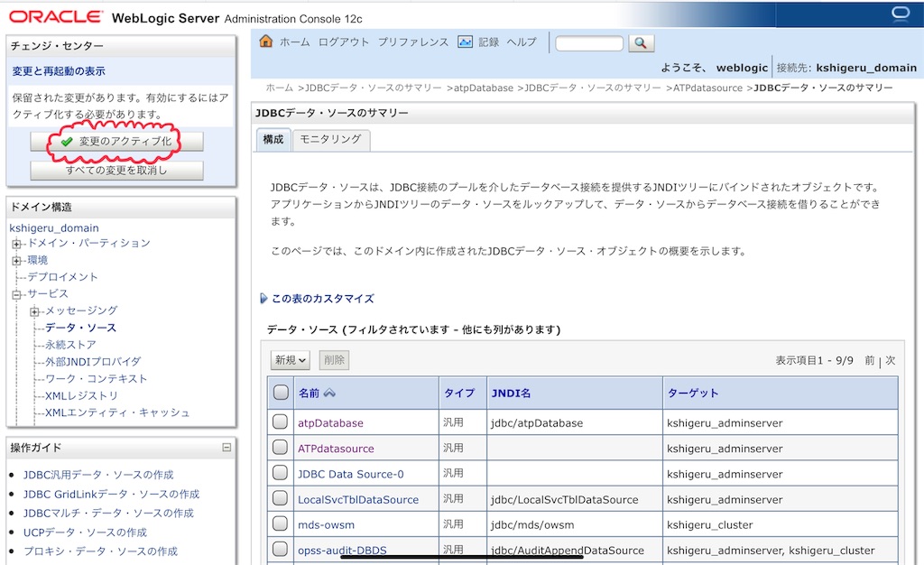Select XMLレジストリ tree item
The width and height of the screenshot is (924, 565).
[x=81, y=396]
